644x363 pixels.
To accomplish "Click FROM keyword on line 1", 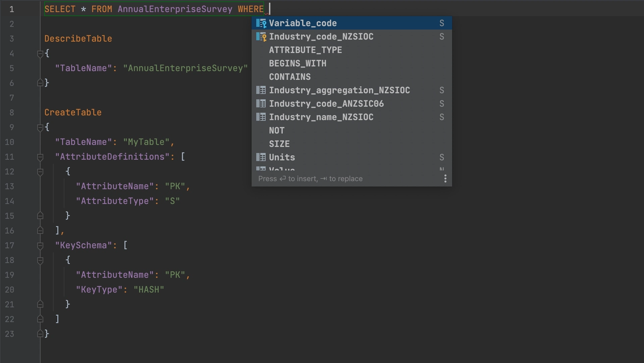I will (x=102, y=9).
